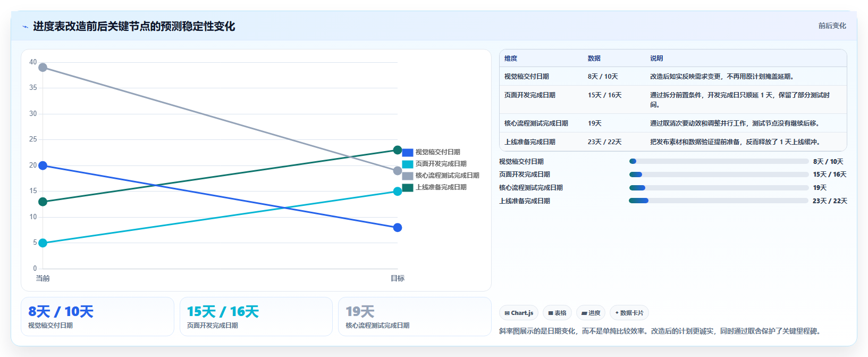The image size is (868, 357).
Task: Click the 当前 x-axis label
Action: [43, 278]
